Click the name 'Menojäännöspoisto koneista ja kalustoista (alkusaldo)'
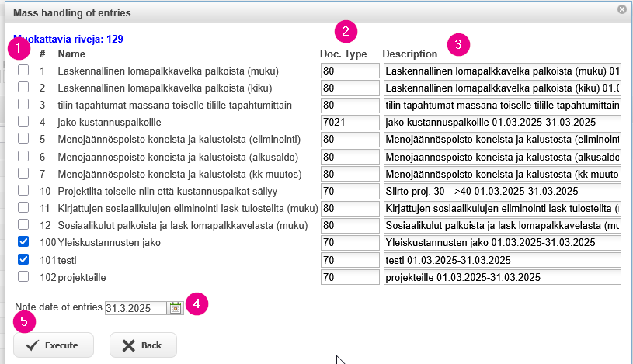The image size is (633, 364). pos(178,157)
